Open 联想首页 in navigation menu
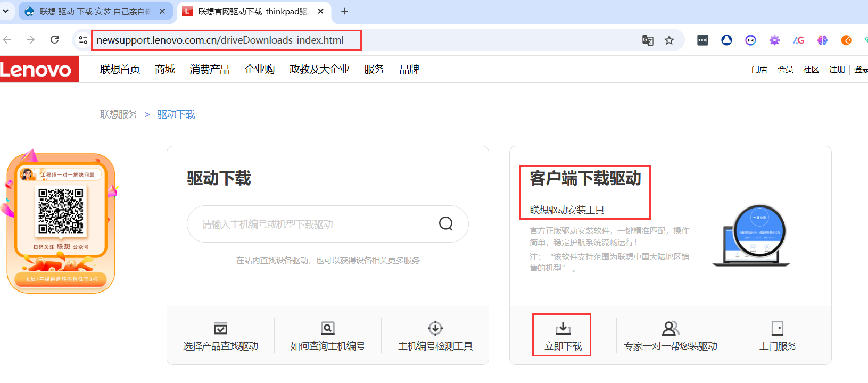 (x=120, y=69)
